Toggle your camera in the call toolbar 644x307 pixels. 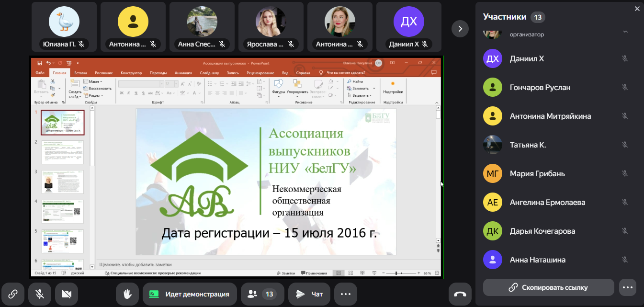[x=67, y=294]
